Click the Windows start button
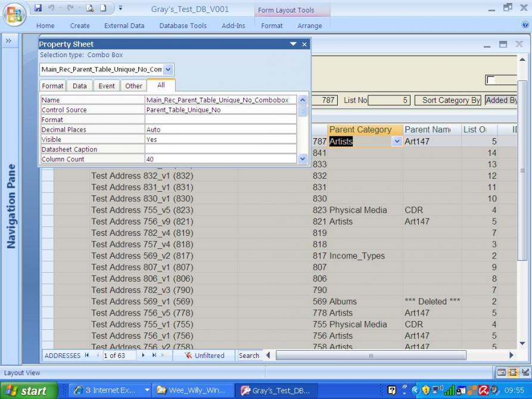 pos(28,391)
